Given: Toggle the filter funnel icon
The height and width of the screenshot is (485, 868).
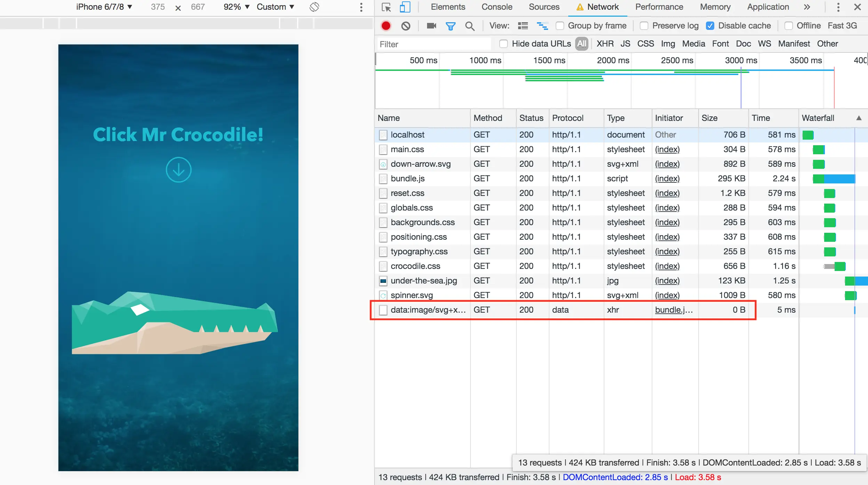Looking at the screenshot, I should click(x=451, y=26).
